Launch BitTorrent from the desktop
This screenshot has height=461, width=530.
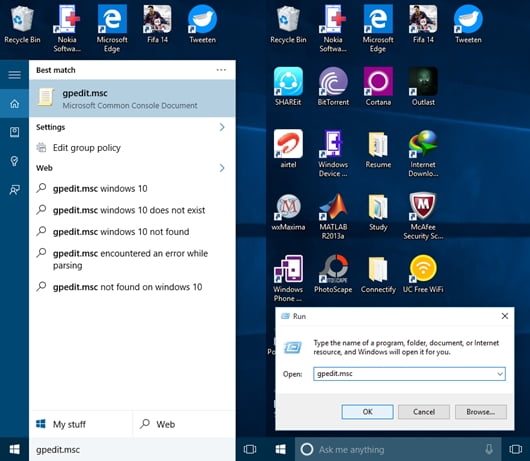[333, 87]
